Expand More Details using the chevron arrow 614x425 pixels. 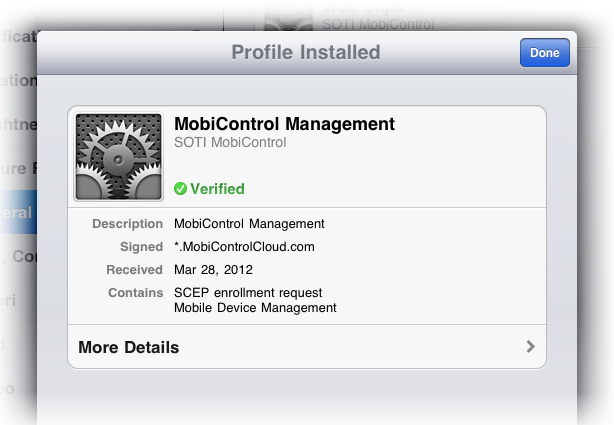tap(530, 347)
